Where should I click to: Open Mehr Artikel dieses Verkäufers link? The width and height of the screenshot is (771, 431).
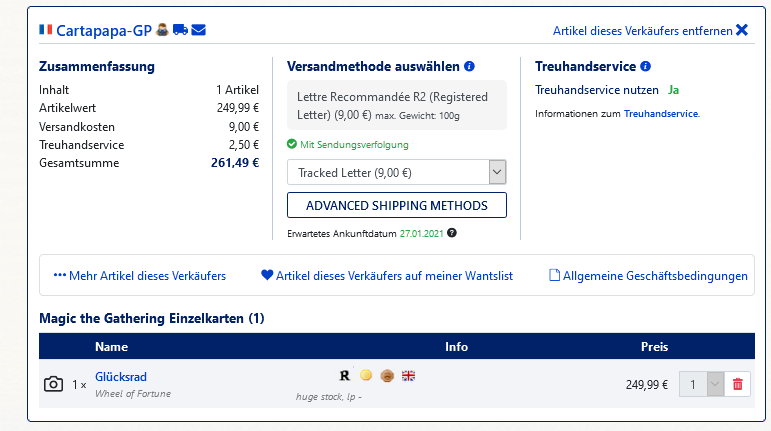coord(140,275)
